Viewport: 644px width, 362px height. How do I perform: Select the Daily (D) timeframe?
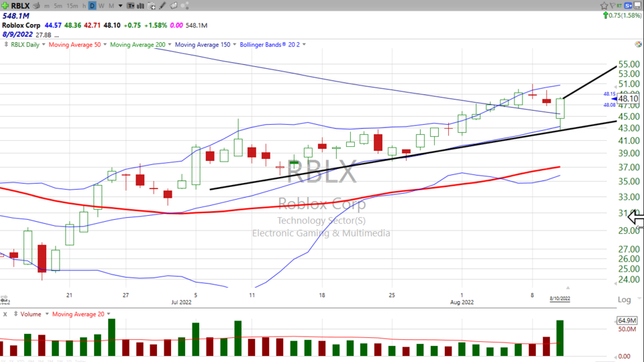point(92,6)
